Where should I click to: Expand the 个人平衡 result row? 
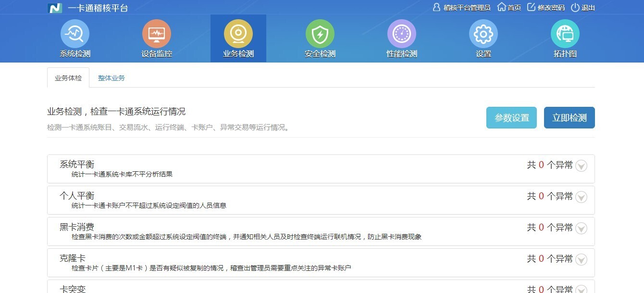click(x=581, y=197)
